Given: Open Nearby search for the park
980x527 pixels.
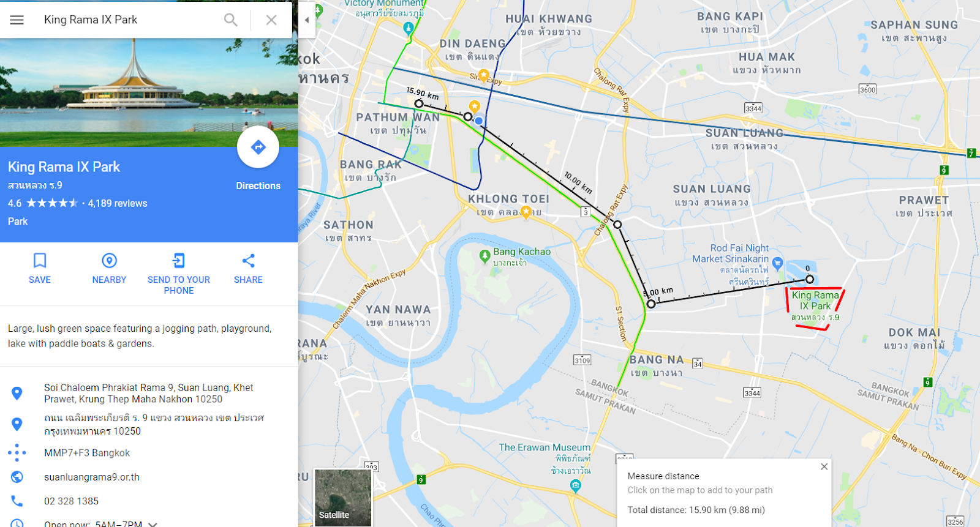Looking at the screenshot, I should [109, 269].
